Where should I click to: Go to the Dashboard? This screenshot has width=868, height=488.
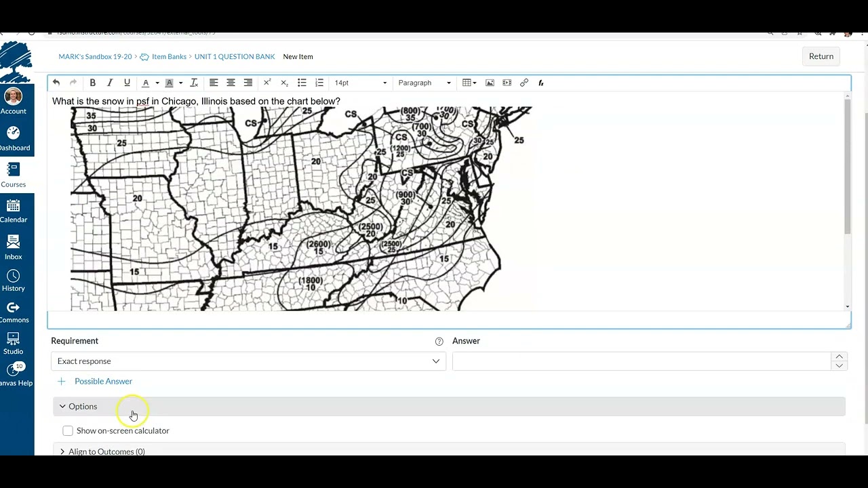point(14,138)
